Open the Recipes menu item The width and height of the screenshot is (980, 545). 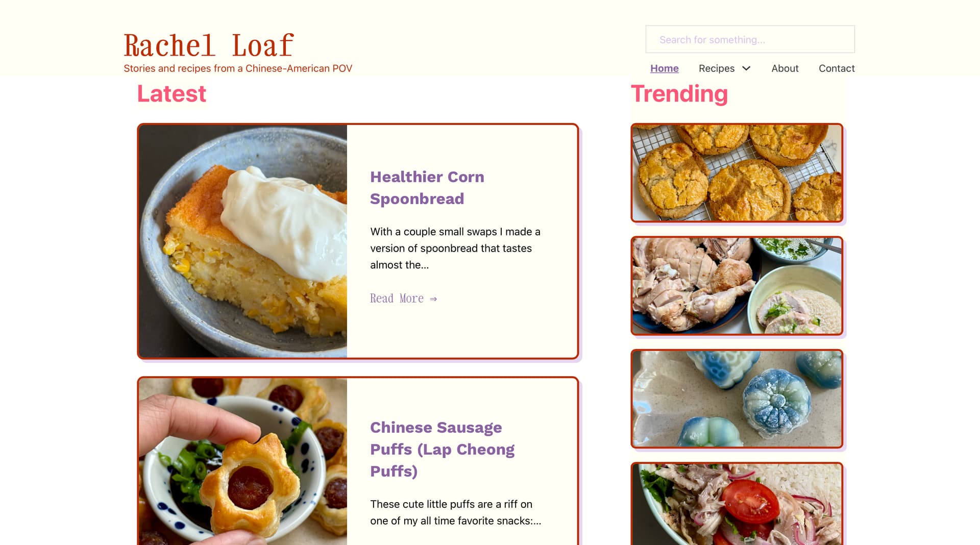tap(716, 68)
